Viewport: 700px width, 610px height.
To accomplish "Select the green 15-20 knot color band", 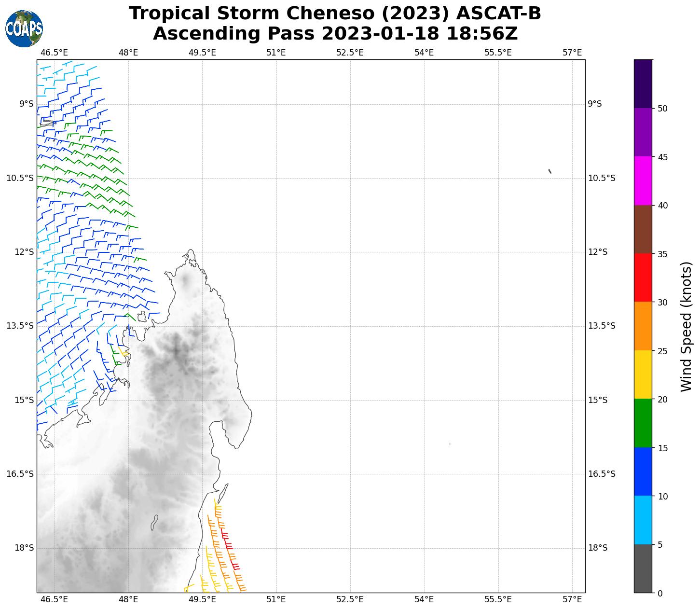I will (643, 423).
